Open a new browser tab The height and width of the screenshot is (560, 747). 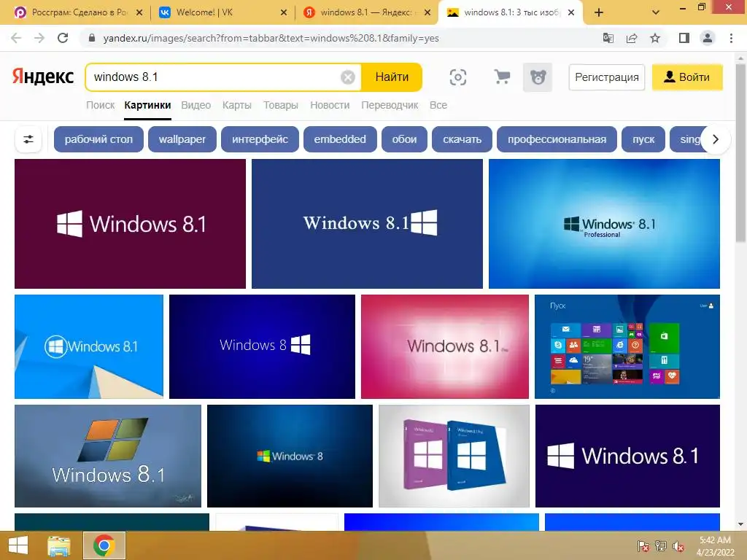pyautogui.click(x=599, y=13)
